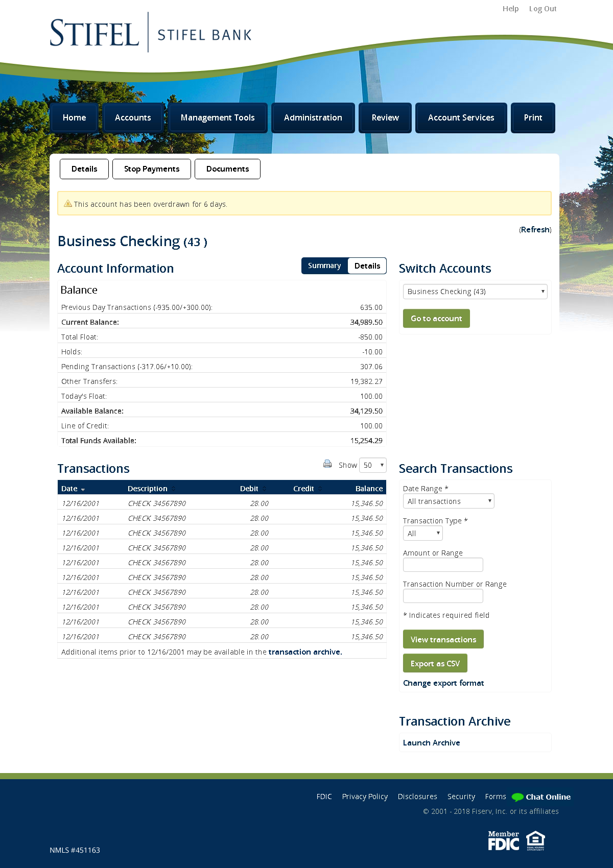Click the Member FDIC logo

pyautogui.click(x=503, y=841)
